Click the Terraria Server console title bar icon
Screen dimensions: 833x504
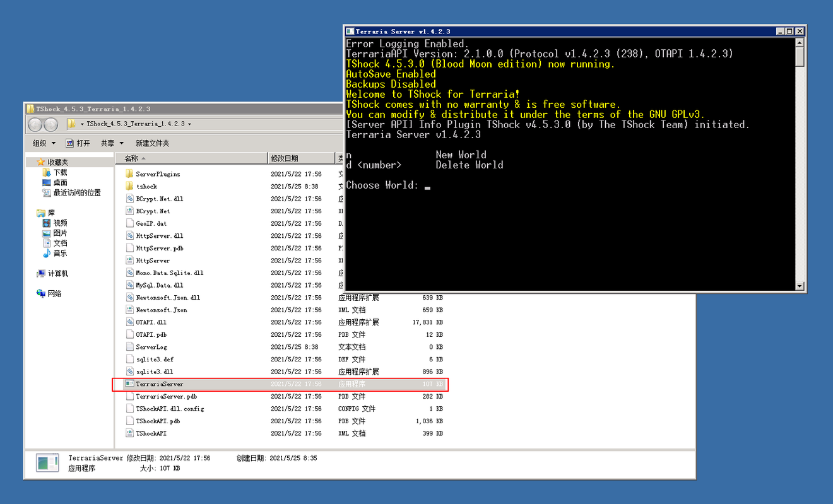350,31
